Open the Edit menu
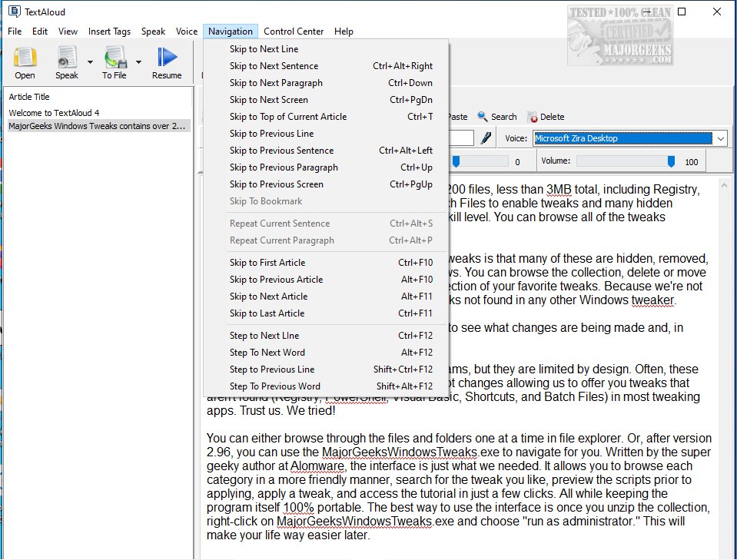737x560 pixels. (40, 31)
